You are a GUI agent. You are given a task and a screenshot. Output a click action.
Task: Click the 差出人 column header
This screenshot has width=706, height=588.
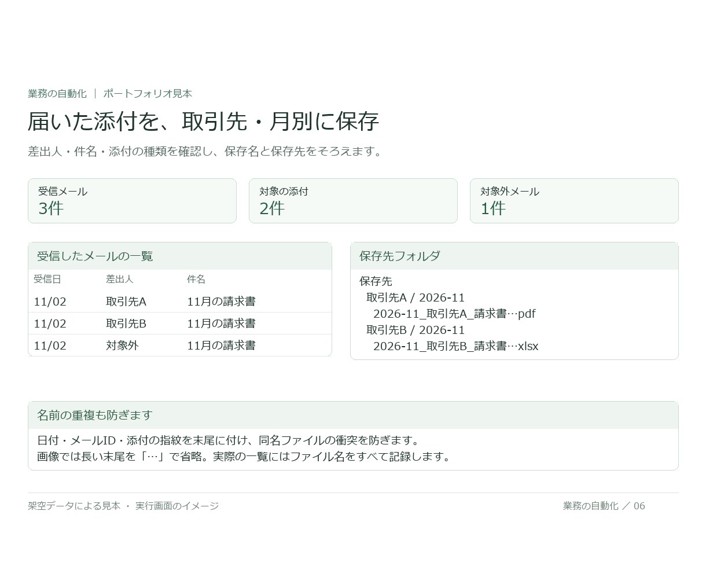click(120, 280)
